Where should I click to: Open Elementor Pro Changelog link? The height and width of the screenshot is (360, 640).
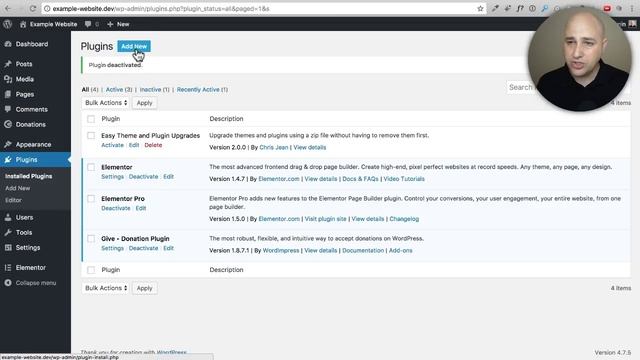tap(404, 219)
